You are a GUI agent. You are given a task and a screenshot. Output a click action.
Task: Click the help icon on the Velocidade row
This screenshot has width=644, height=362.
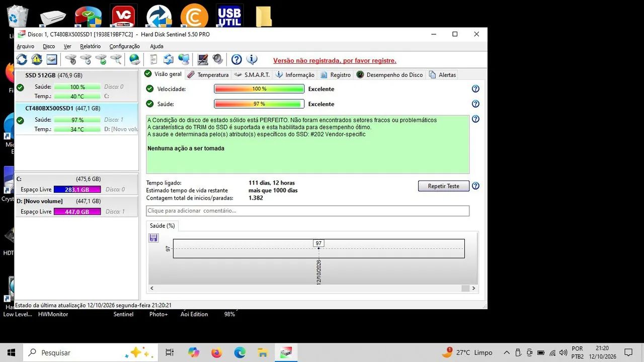coord(475,89)
